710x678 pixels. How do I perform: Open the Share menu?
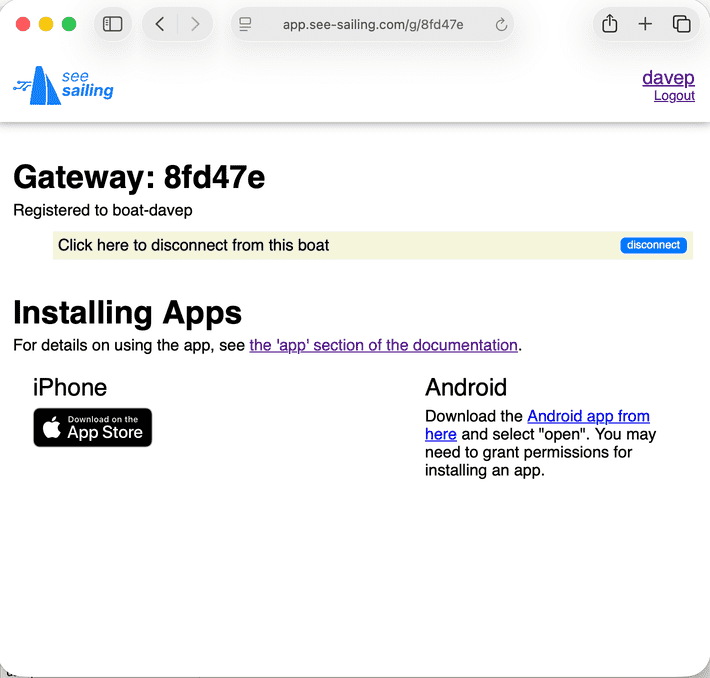(609, 24)
